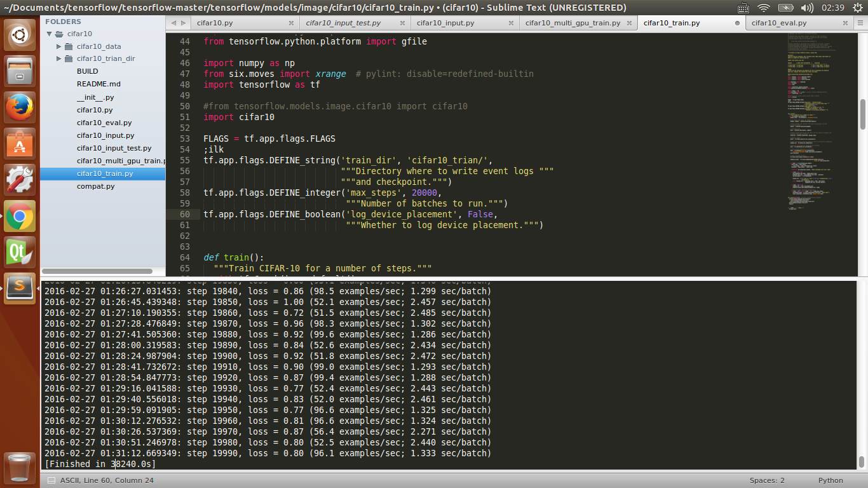Open the Python syntax selector
The width and height of the screenshot is (868, 488).
tap(831, 480)
